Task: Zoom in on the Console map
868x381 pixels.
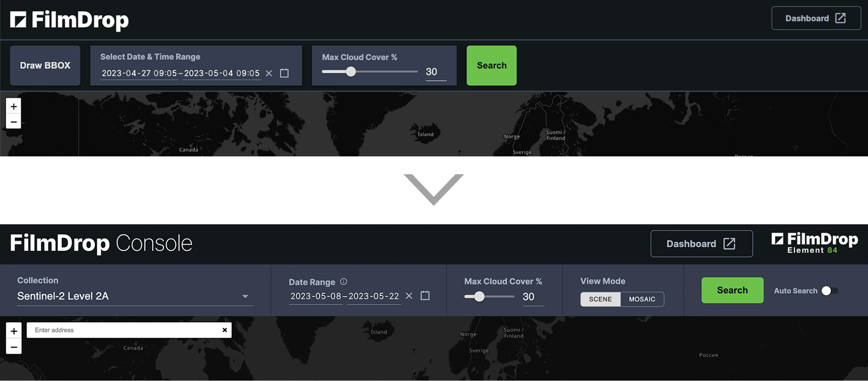Action: click(x=14, y=331)
